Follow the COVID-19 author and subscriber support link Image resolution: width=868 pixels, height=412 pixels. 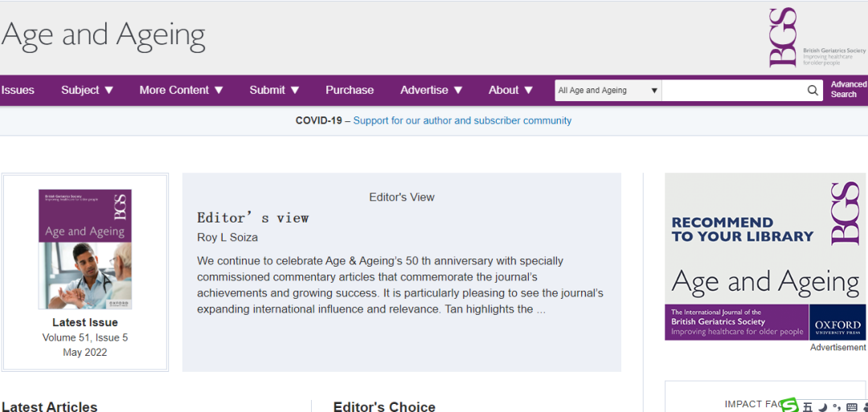pyautogui.click(x=462, y=120)
